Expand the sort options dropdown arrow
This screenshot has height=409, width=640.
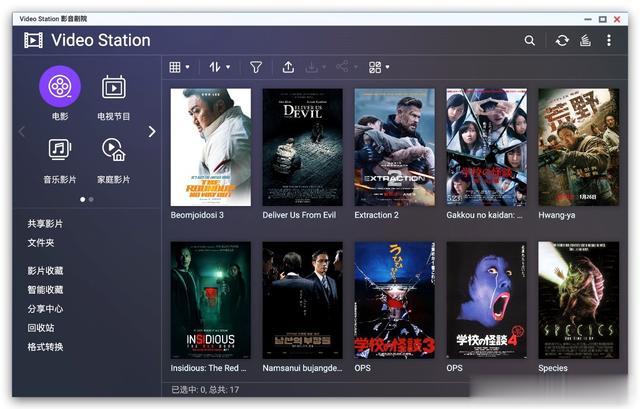point(228,67)
